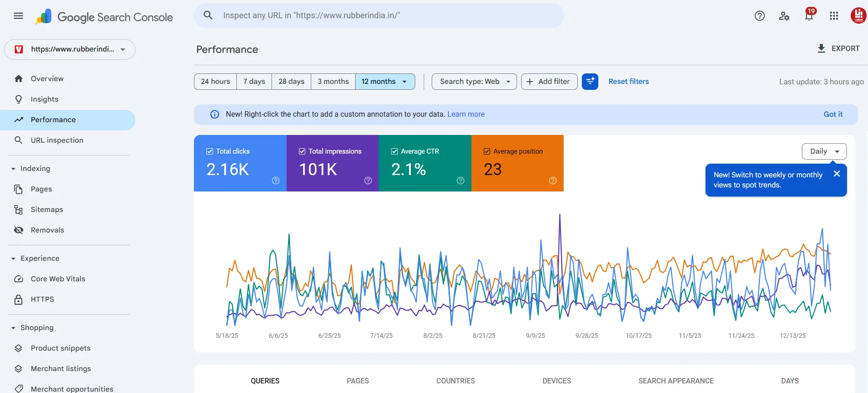
Task: Open the hamburger main menu
Action: coord(18,16)
